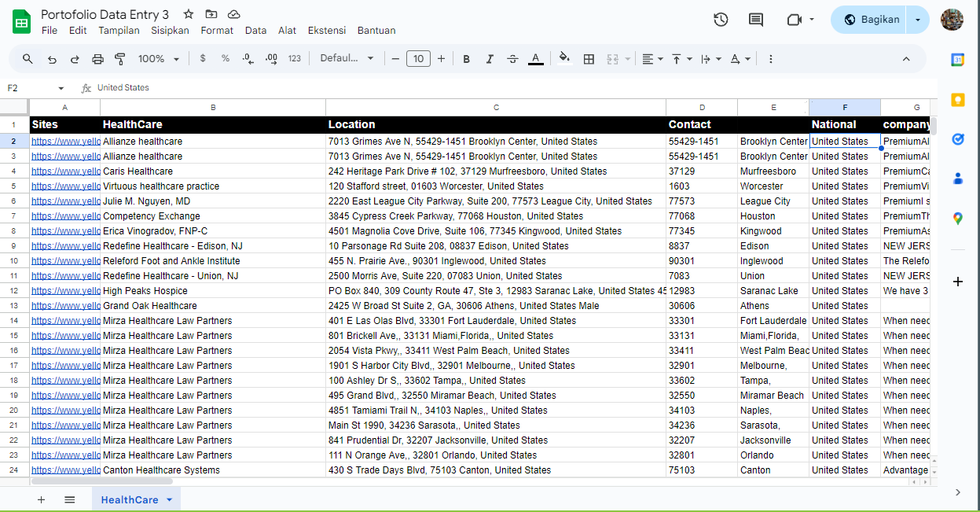The width and height of the screenshot is (980, 512).
Task: Print the spreadsheet
Action: tap(97, 59)
